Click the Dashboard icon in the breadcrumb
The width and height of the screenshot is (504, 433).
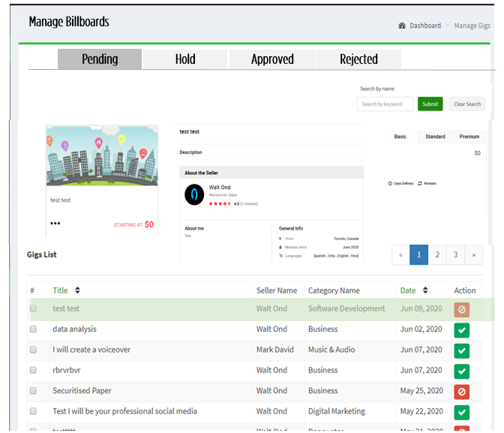[x=403, y=26]
